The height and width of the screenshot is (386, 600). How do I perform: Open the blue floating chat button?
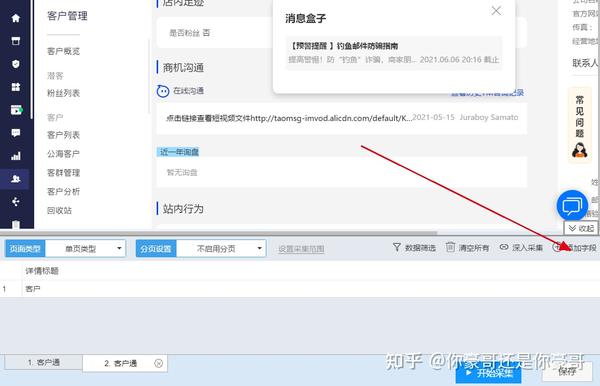point(572,205)
